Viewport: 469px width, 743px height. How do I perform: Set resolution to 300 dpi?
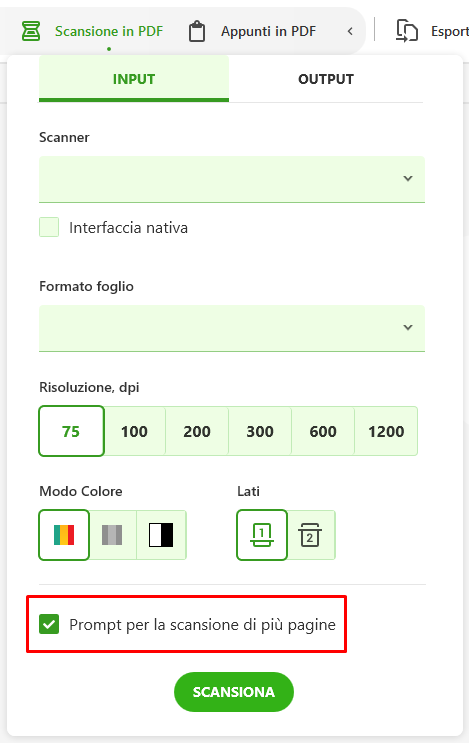click(x=260, y=431)
